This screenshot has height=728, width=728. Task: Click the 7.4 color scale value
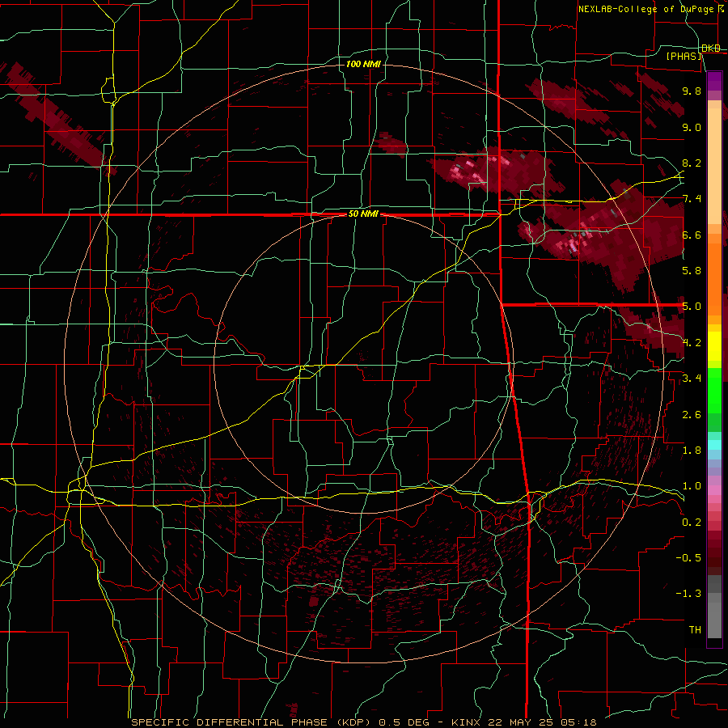pyautogui.click(x=692, y=199)
